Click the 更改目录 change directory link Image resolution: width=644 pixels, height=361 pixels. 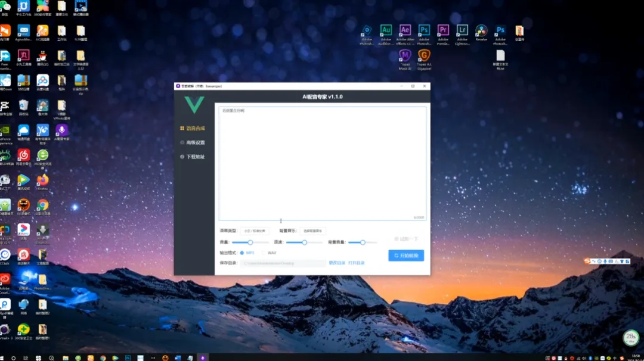point(337,263)
